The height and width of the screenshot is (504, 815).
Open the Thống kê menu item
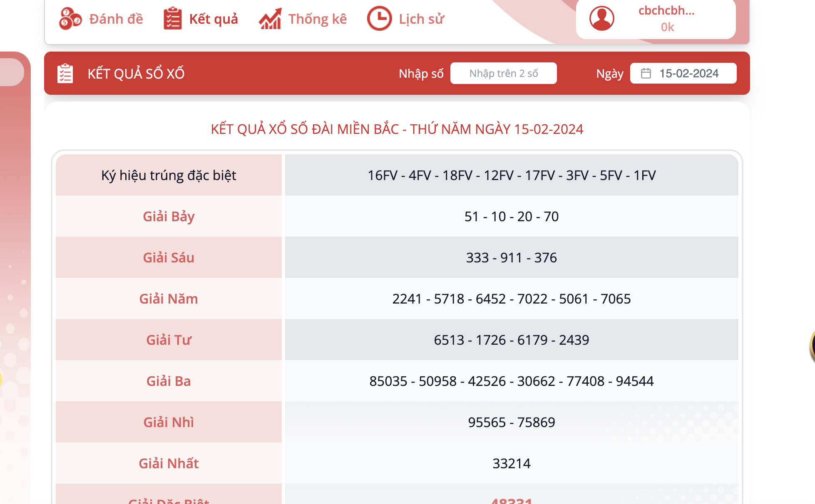(318, 18)
